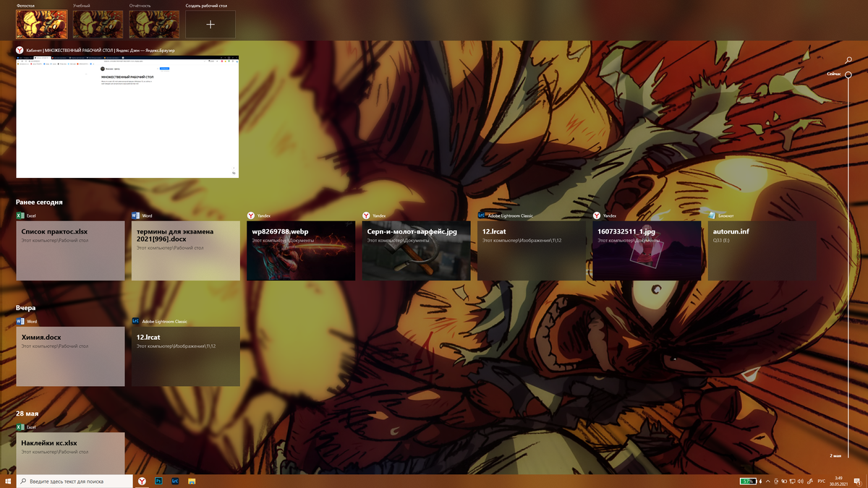Open Photoshop from the taskbar
The width and height of the screenshot is (868, 488).
pyautogui.click(x=158, y=481)
